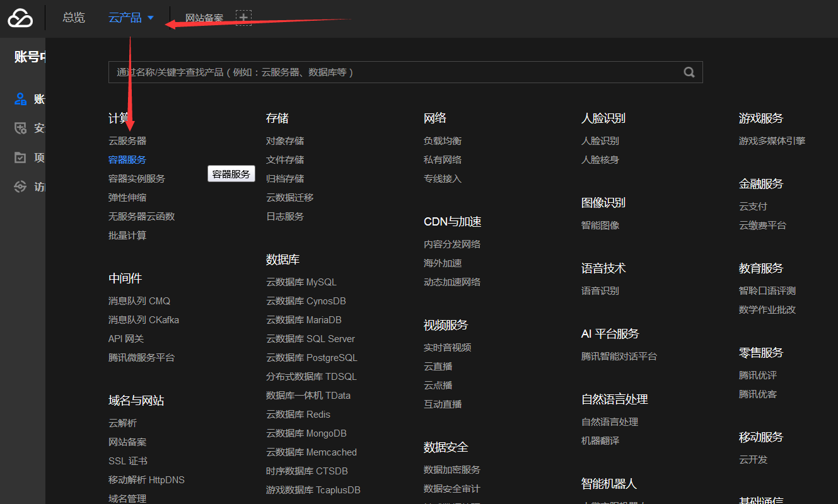This screenshot has width=838, height=504.
Task: Open 对象存储
Action: pos(285,140)
